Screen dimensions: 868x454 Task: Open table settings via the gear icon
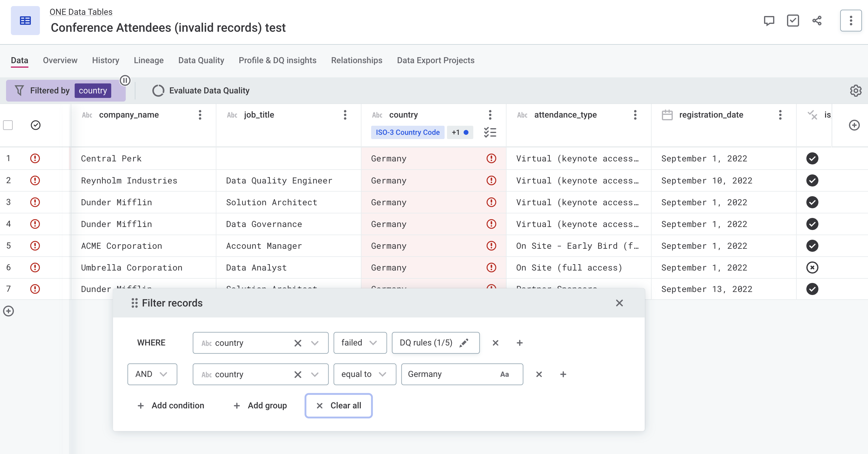tap(856, 90)
